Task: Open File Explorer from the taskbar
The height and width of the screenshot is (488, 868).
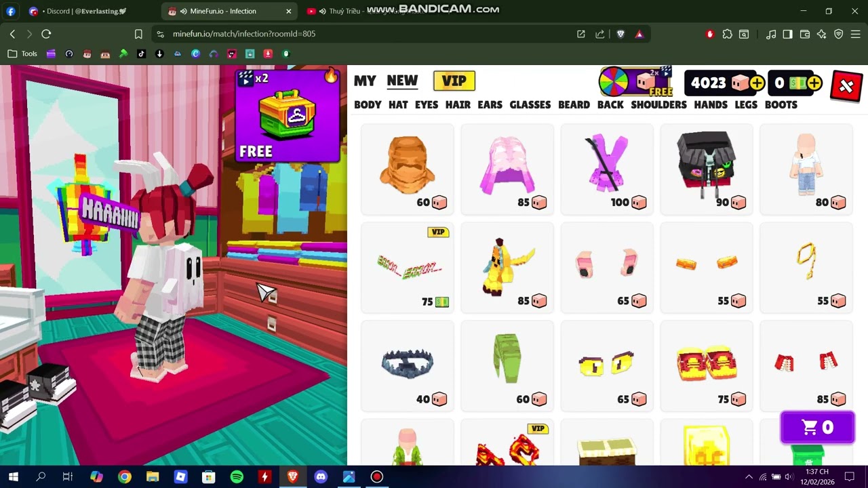Action: click(153, 477)
